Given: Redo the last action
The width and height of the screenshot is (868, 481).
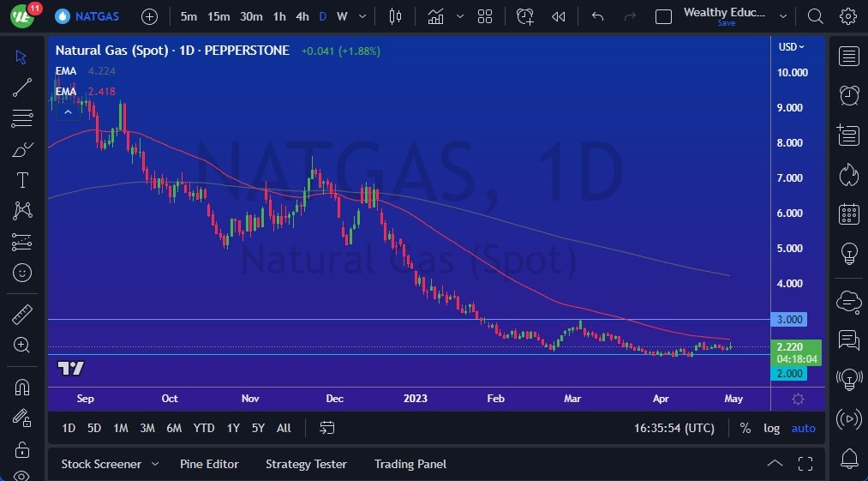Looking at the screenshot, I should coord(630,16).
